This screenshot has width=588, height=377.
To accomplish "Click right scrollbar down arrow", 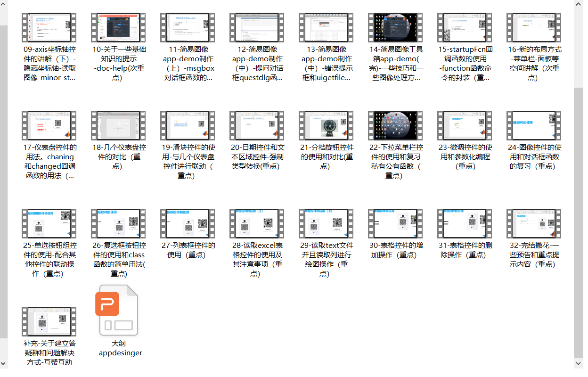I will coord(579,364).
